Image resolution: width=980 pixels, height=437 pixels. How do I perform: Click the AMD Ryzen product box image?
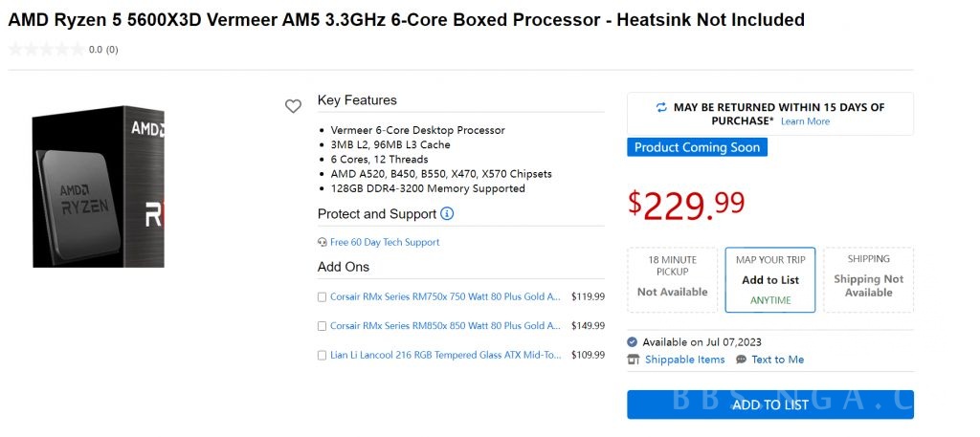[x=96, y=186]
